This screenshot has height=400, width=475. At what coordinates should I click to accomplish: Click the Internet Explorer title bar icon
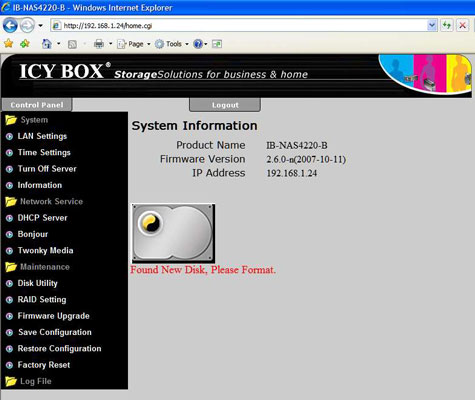pos(6,7)
